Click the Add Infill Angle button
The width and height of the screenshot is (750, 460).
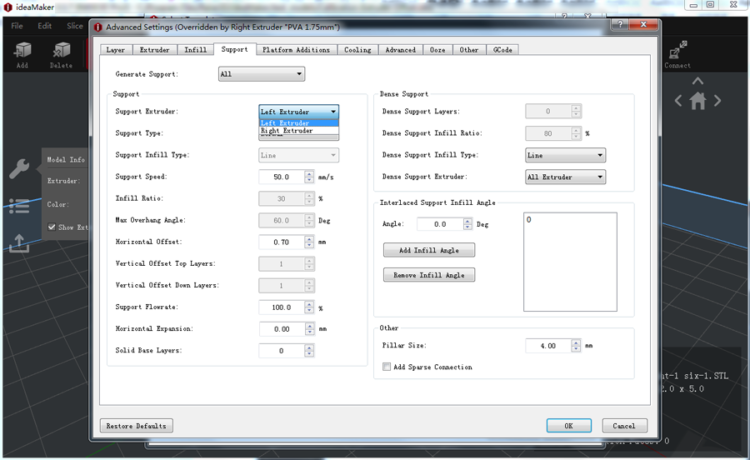pyautogui.click(x=429, y=250)
